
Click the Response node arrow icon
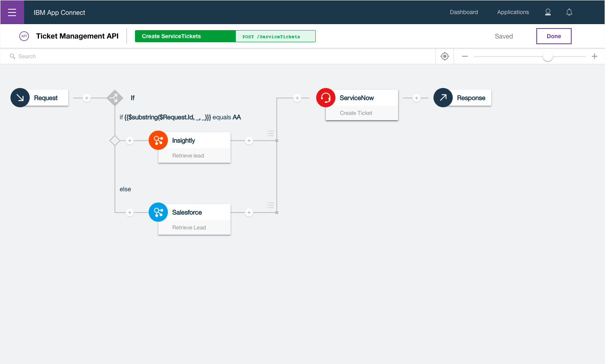tap(443, 98)
